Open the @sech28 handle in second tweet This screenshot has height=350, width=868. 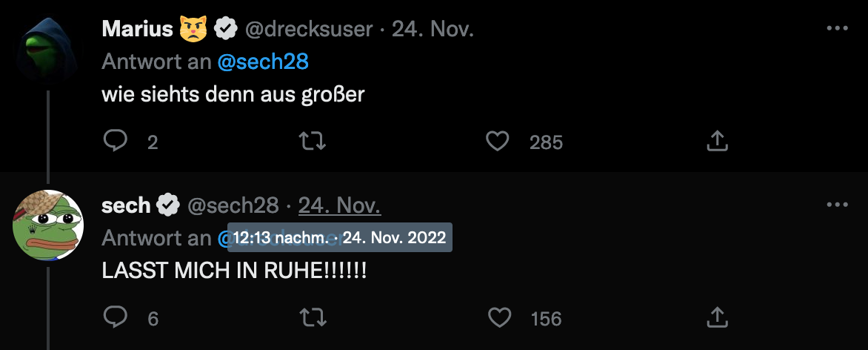pyautogui.click(x=233, y=205)
